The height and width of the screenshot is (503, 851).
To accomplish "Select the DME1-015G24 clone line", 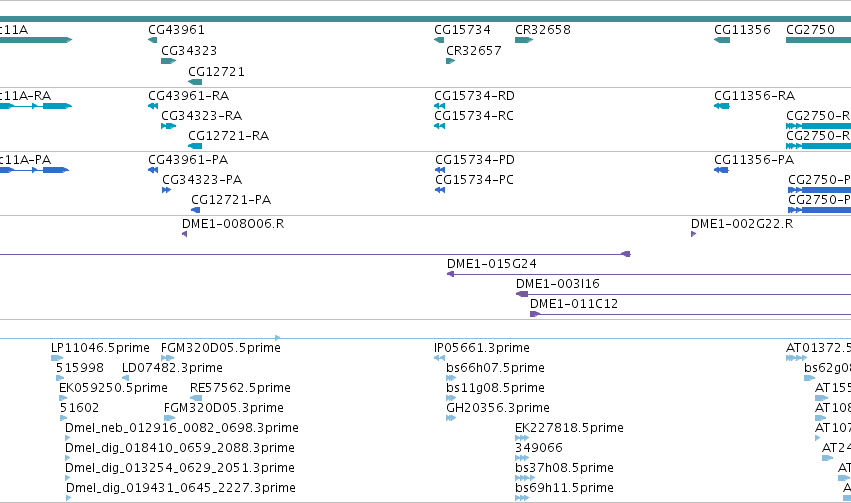I will tap(649, 274).
